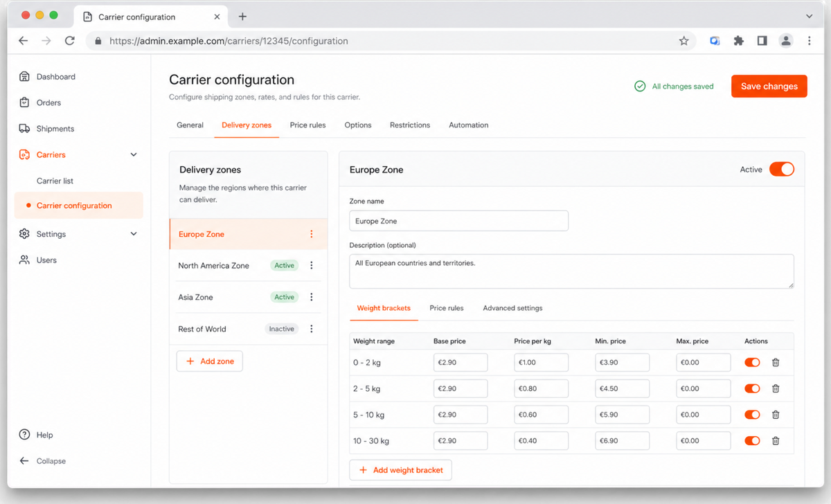This screenshot has height=504, width=831.
Task: Open Users from the sidebar
Action: click(38, 260)
